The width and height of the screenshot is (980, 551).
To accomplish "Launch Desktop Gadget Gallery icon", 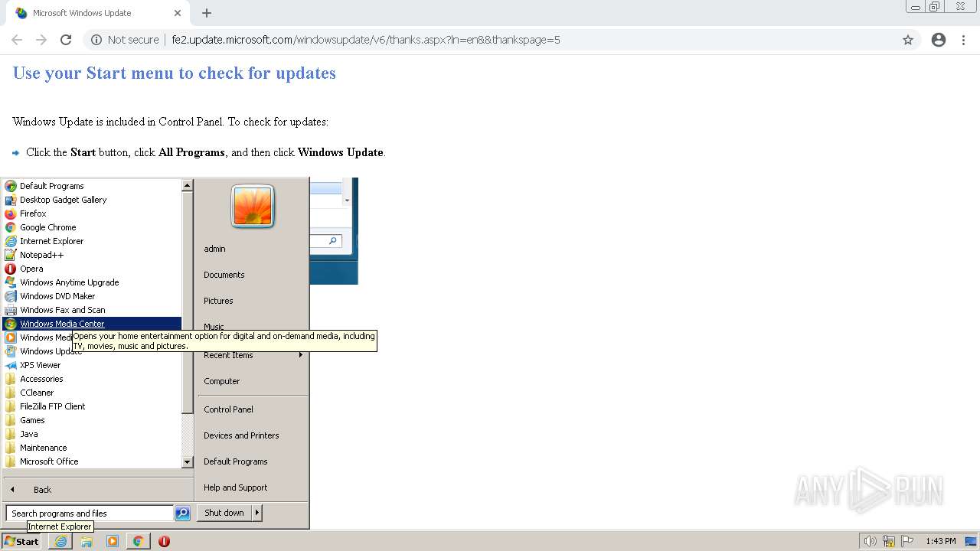I will tap(11, 200).
